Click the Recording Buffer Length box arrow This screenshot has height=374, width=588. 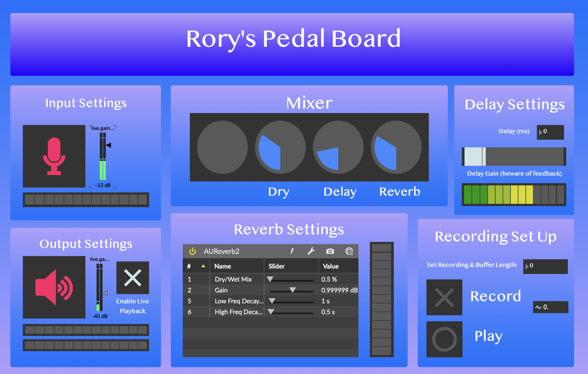527,267
